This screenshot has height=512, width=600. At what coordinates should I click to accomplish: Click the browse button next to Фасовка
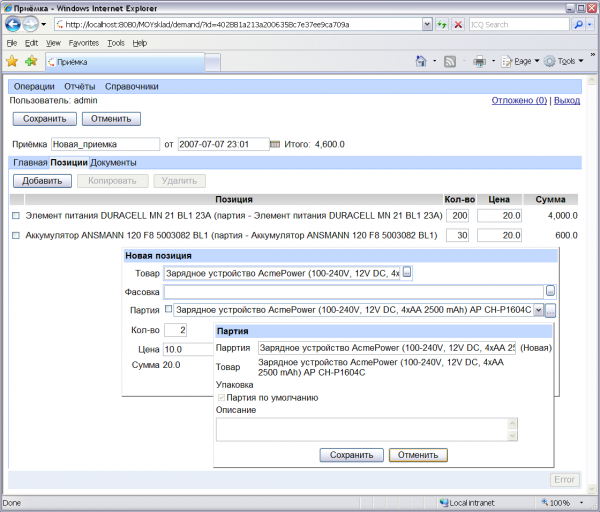(x=550, y=291)
